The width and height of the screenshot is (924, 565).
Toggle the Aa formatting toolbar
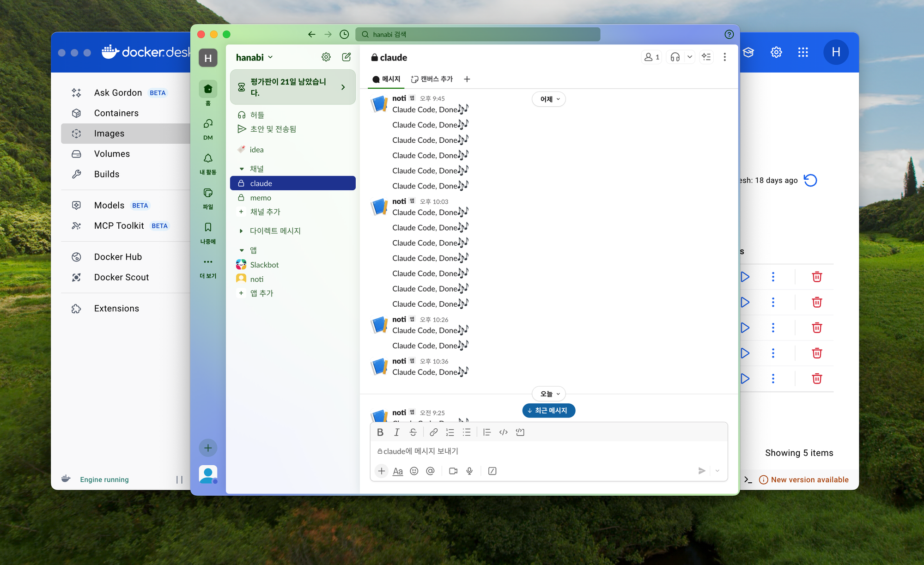[398, 471]
